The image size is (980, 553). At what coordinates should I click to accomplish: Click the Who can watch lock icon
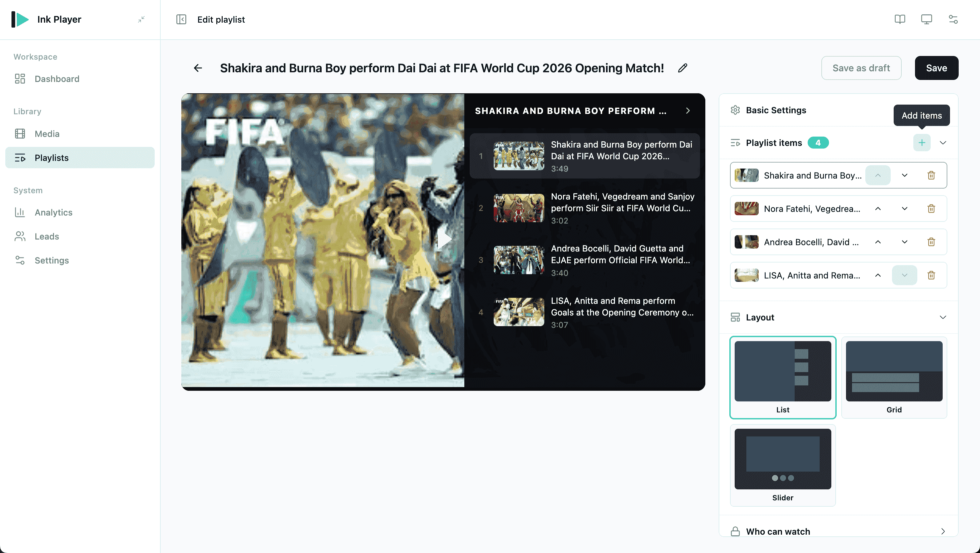click(735, 531)
